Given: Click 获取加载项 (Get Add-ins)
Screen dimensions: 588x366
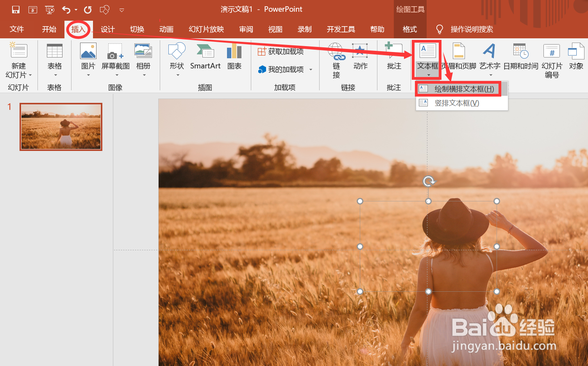Looking at the screenshot, I should click(281, 51).
